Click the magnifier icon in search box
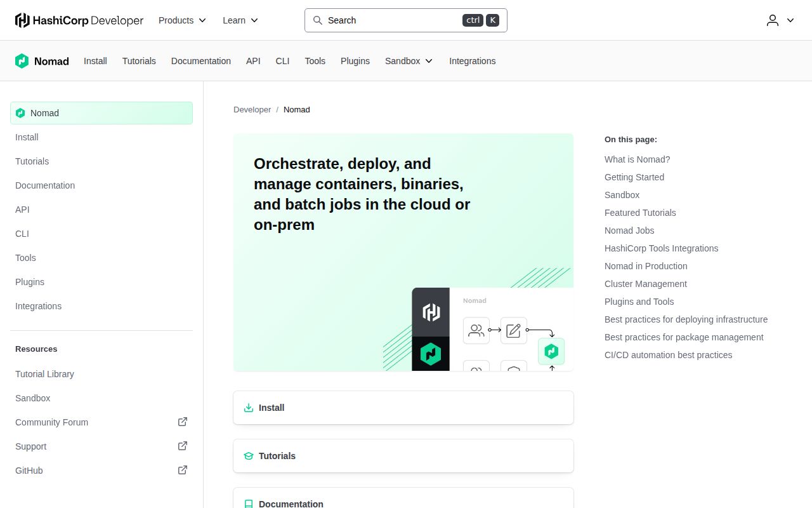Image resolution: width=812 pixels, height=508 pixels. point(318,20)
